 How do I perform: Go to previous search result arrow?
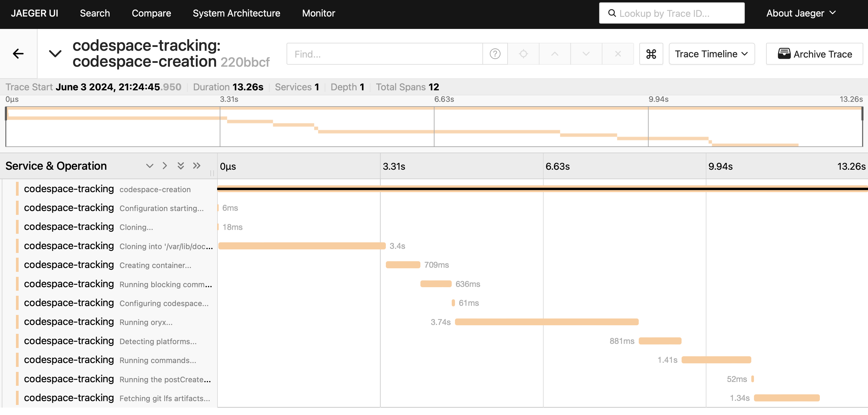pos(554,54)
